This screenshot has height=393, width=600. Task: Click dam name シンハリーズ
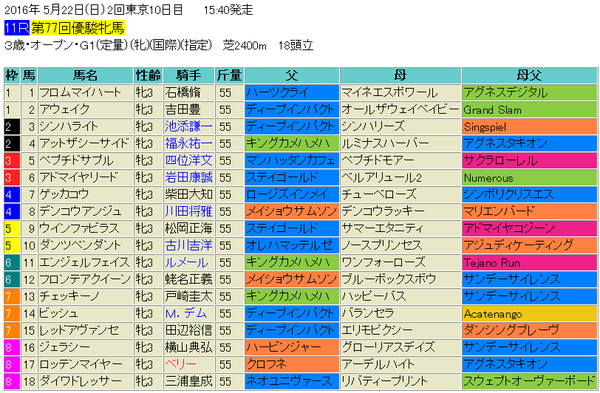pyautogui.click(x=373, y=126)
